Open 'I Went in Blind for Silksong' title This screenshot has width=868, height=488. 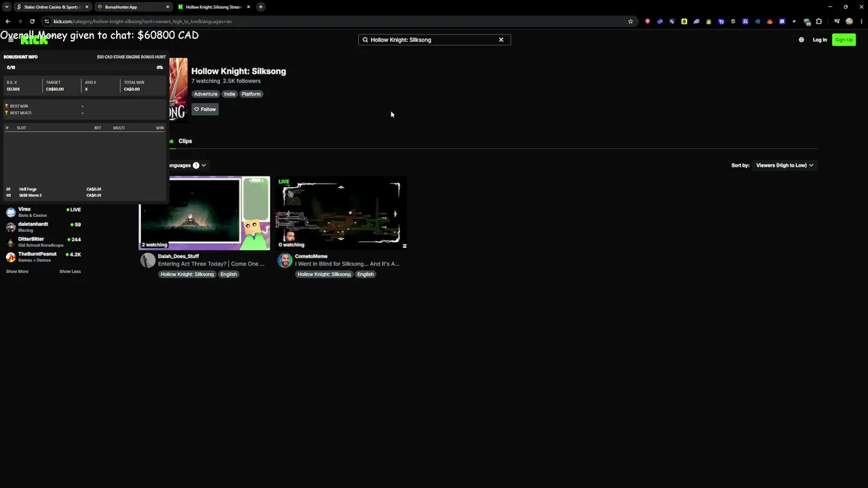point(347,264)
